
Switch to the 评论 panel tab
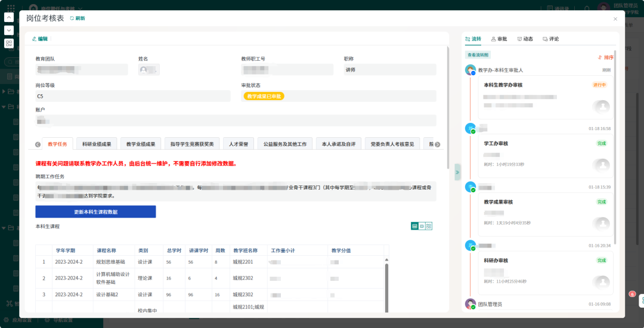(x=551, y=39)
